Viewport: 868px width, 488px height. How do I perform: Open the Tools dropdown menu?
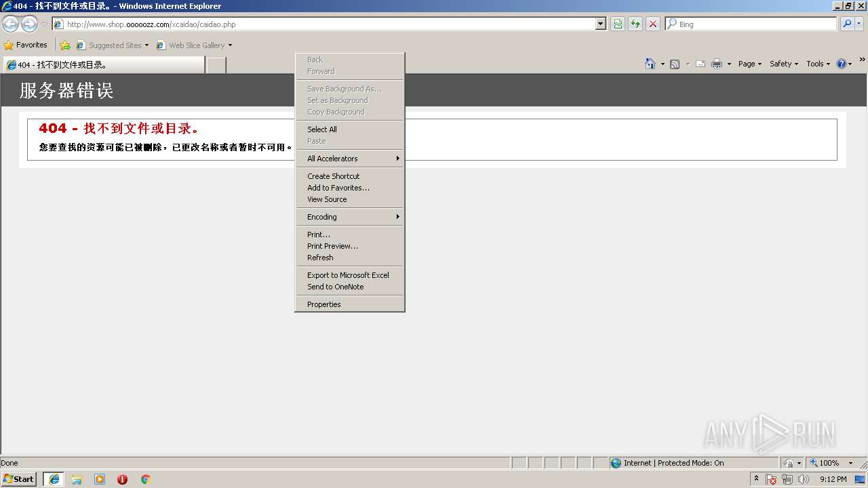point(818,64)
